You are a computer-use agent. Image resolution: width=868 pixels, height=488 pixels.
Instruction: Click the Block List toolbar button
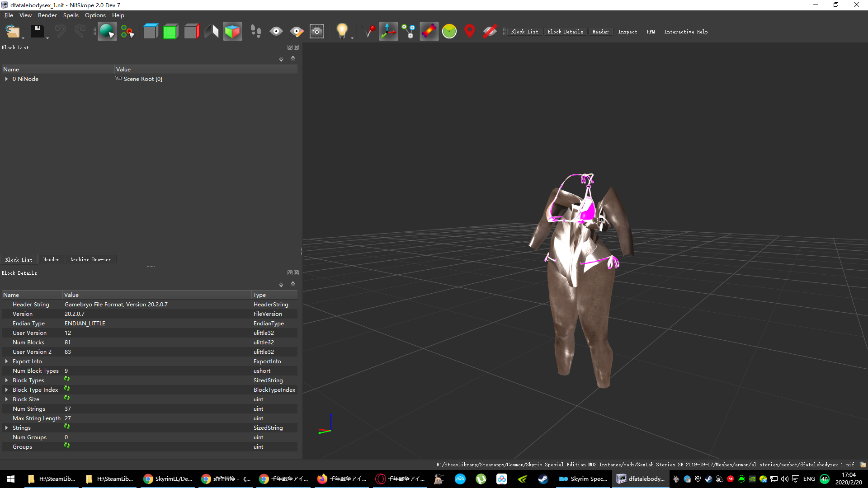pyautogui.click(x=524, y=32)
